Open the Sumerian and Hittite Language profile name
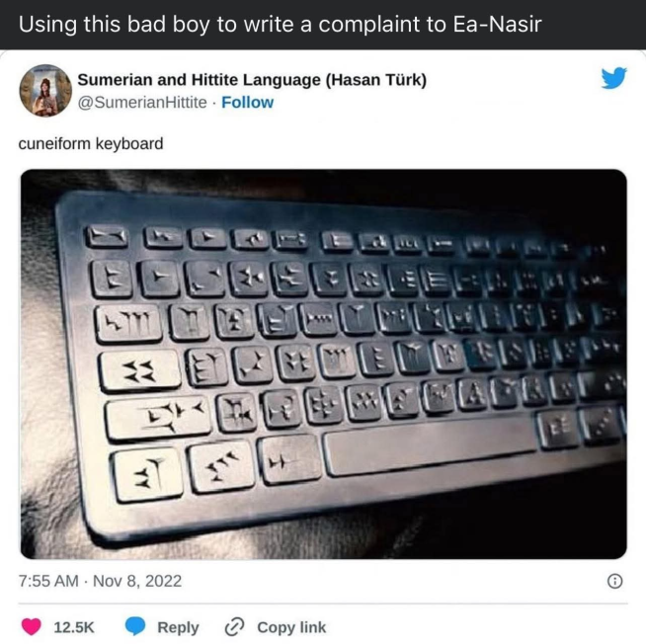 (252, 80)
